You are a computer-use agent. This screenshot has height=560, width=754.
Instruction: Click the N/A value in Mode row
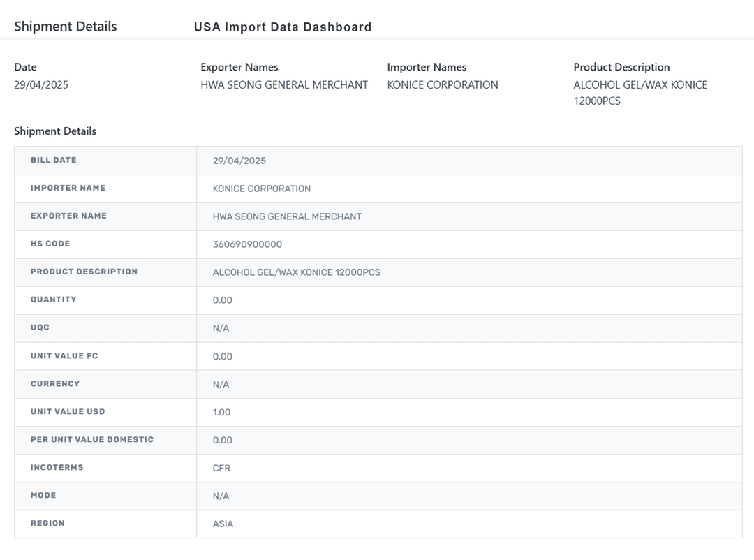(x=221, y=496)
